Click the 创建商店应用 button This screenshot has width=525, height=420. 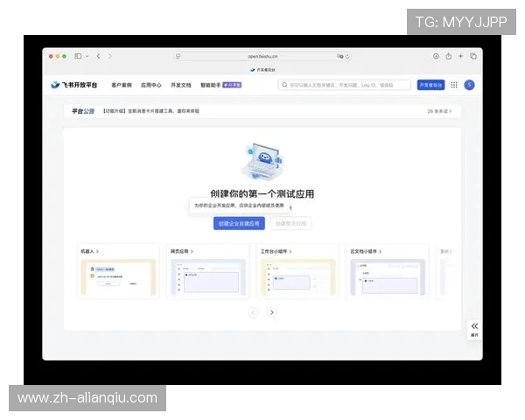tap(290, 223)
